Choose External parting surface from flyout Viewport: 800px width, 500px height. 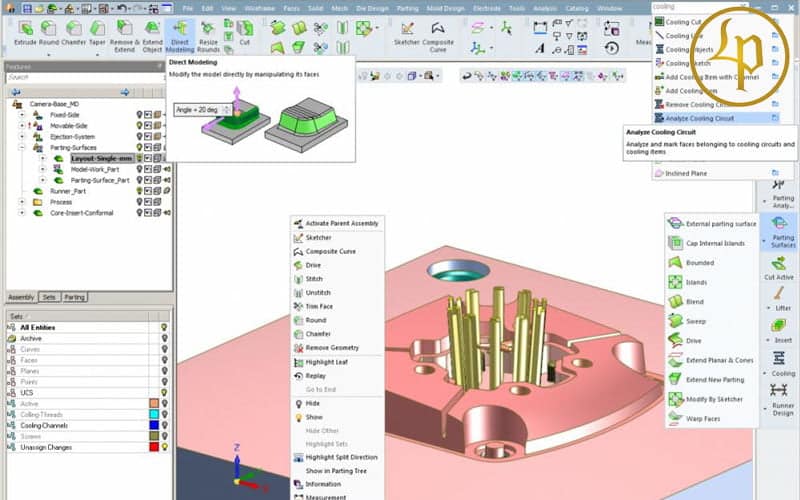[x=712, y=223]
